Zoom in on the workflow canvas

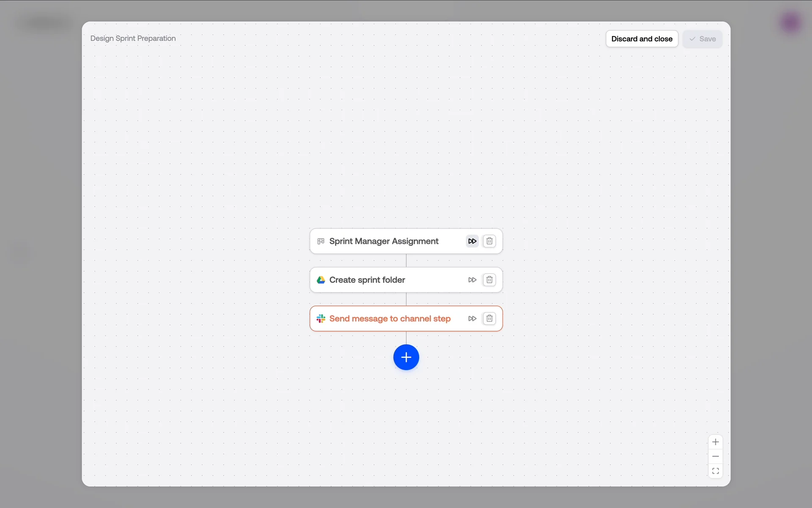tap(715, 442)
